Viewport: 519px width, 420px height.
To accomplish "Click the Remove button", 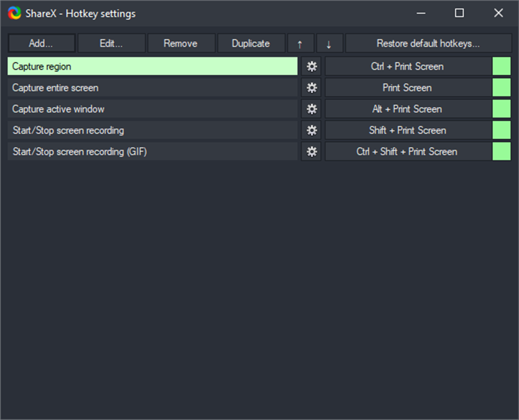I will [181, 43].
